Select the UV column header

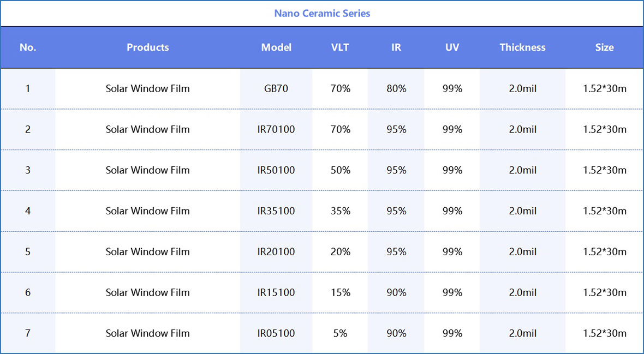click(x=452, y=47)
